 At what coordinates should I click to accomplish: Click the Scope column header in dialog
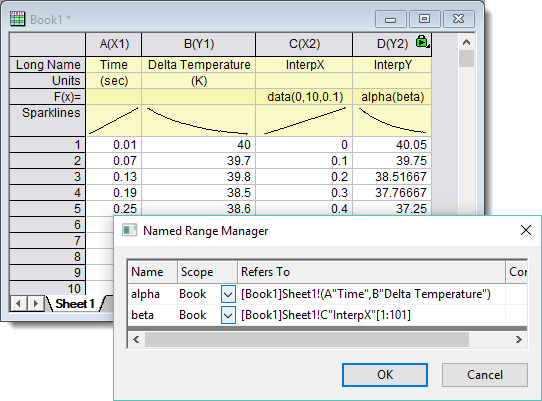click(207, 272)
